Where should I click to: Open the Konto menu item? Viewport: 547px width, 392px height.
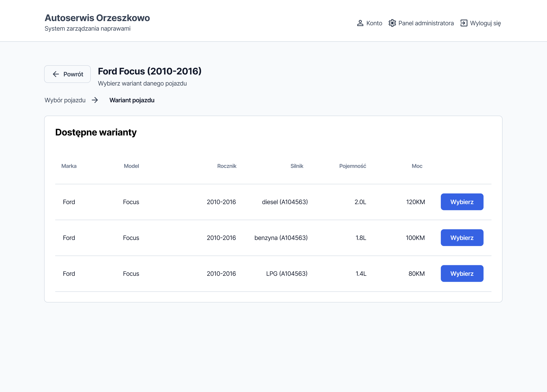click(369, 23)
